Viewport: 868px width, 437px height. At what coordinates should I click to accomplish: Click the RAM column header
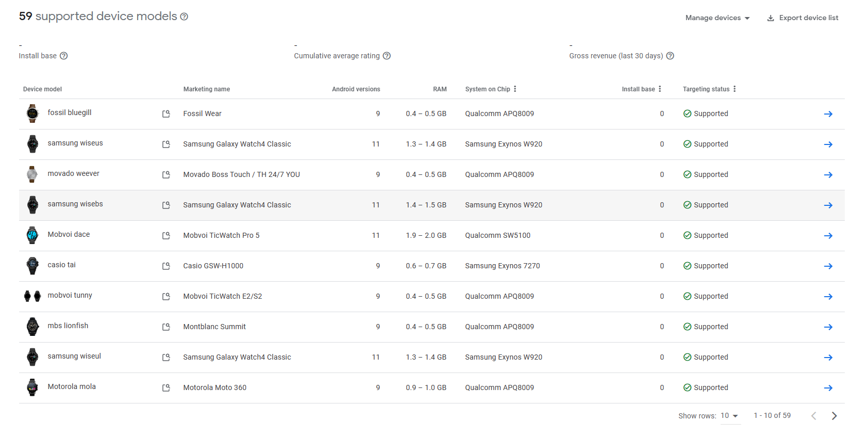pos(440,89)
